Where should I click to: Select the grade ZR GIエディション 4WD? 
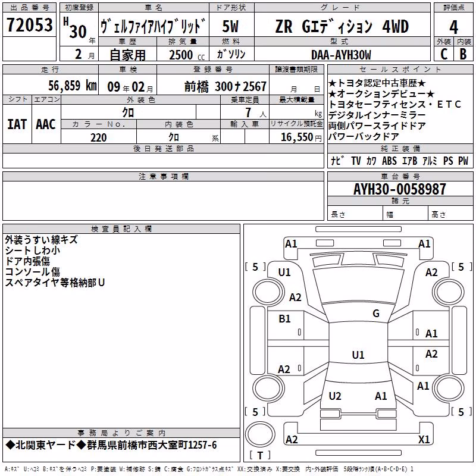[x=342, y=26]
